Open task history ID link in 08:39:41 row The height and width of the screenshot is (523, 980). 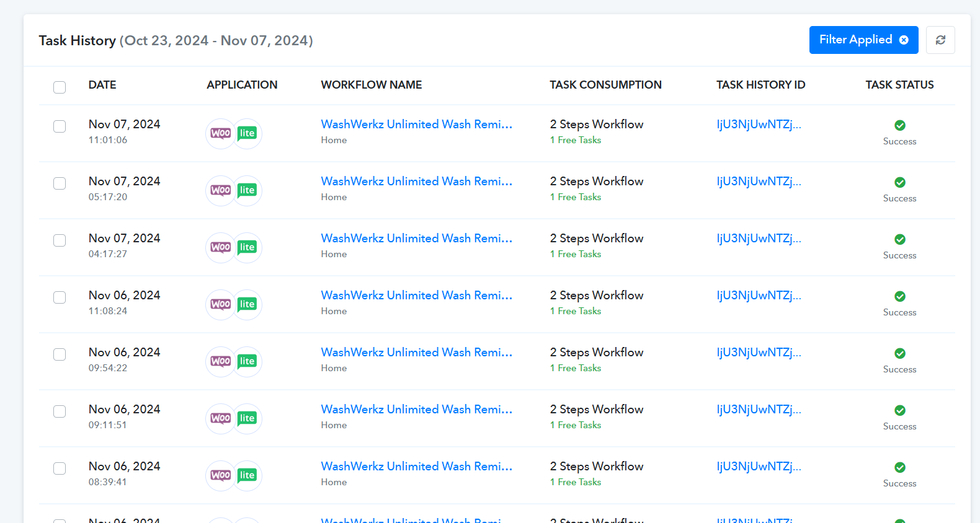pos(759,466)
